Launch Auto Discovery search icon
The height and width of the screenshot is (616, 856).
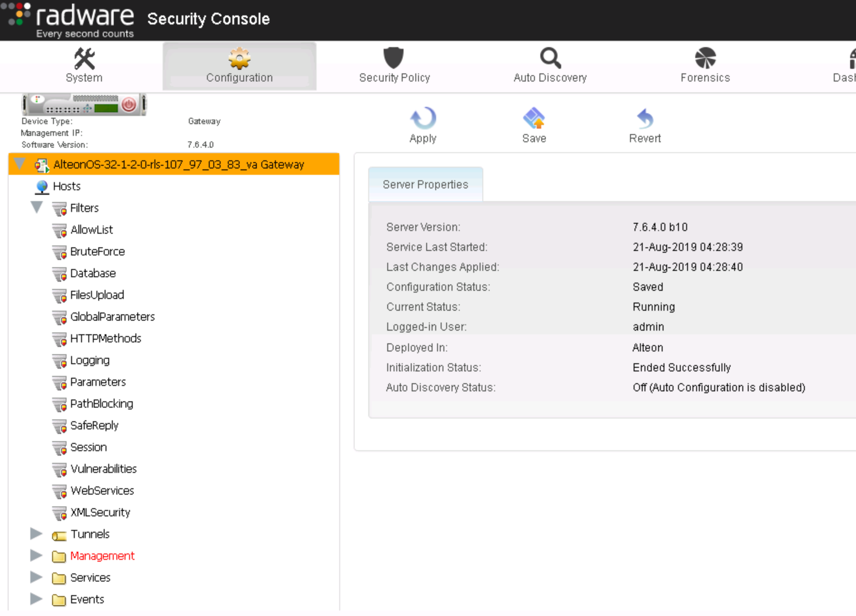(x=549, y=59)
